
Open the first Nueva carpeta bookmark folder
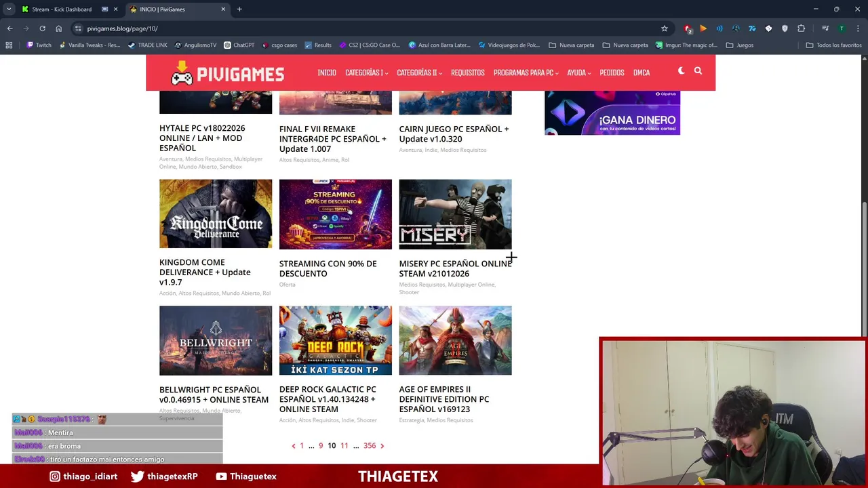(x=570, y=45)
